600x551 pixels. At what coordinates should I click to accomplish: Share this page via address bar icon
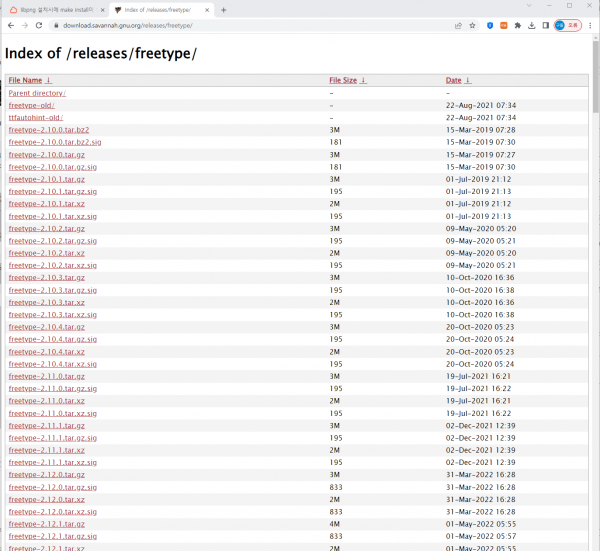pyautogui.click(x=458, y=26)
